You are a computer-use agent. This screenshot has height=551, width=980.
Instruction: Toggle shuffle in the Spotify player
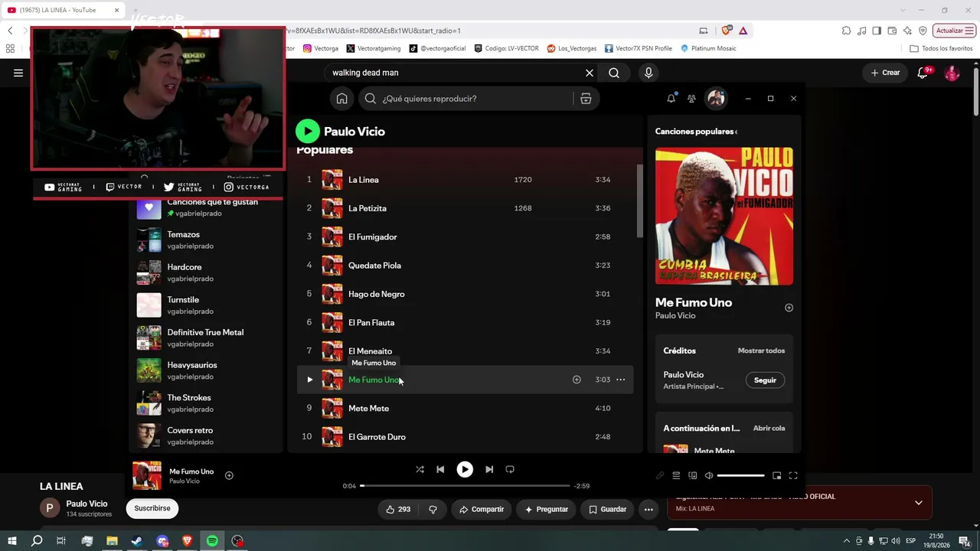[x=420, y=469]
